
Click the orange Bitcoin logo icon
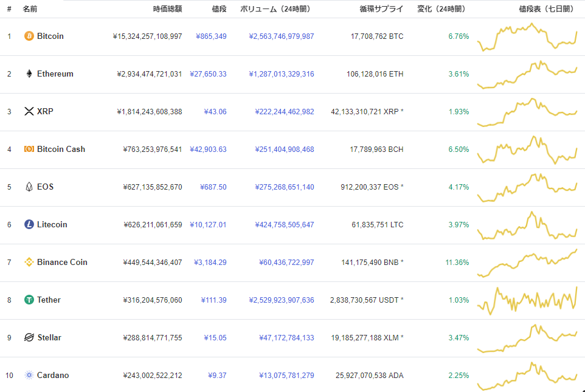[x=29, y=36]
